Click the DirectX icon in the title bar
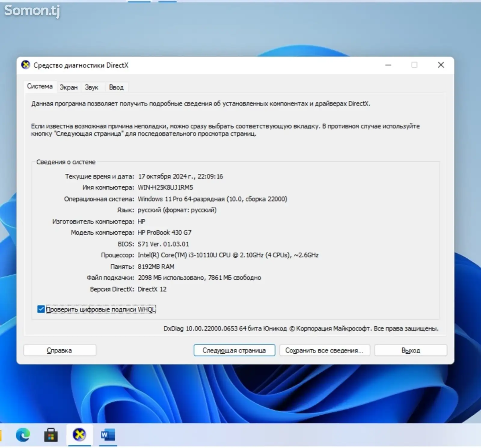 pos(26,65)
